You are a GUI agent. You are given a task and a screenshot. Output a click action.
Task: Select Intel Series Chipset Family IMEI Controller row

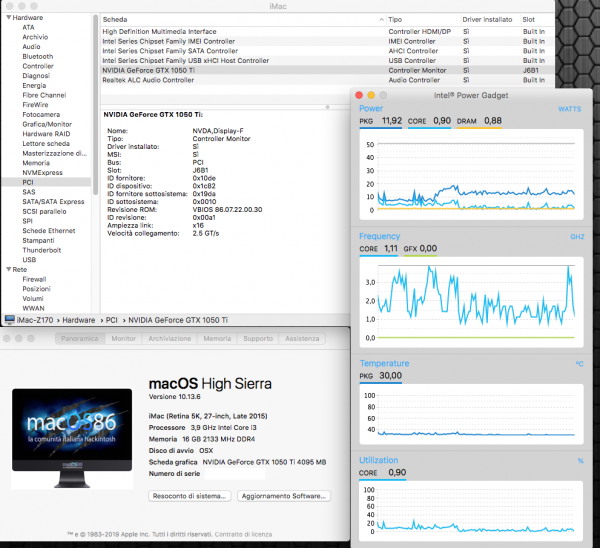coord(327,41)
